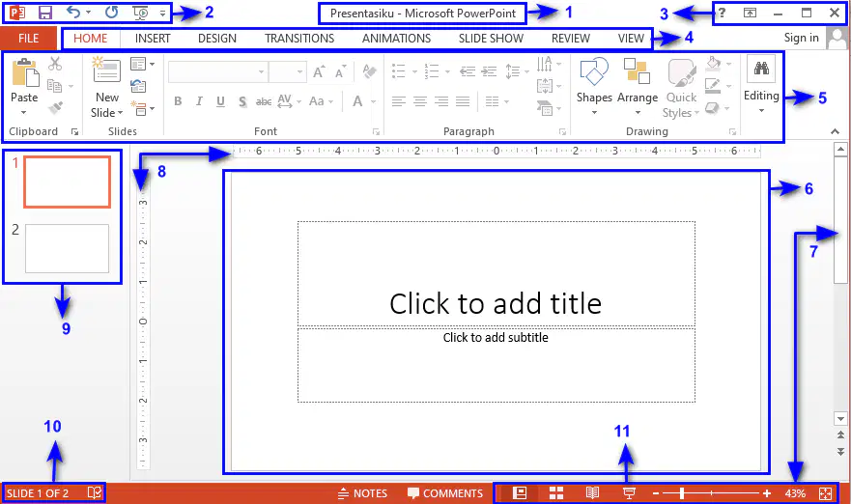Image resolution: width=851 pixels, height=504 pixels.
Task: Clear all formatting eraser icon
Action: [370, 71]
